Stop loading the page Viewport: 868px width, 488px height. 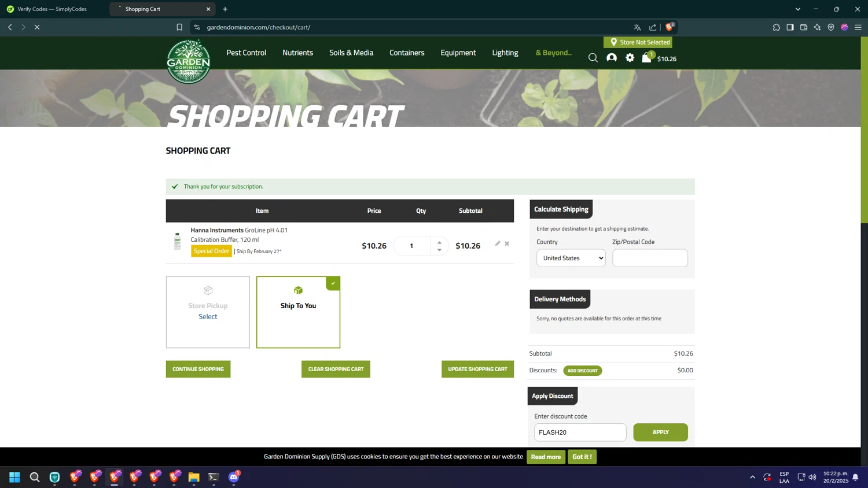click(x=37, y=27)
